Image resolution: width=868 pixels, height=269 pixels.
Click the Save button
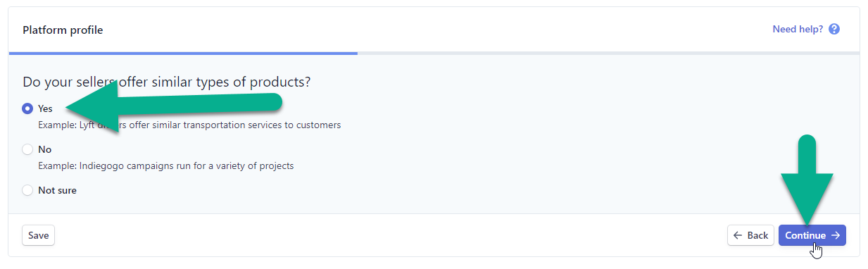tap(38, 236)
